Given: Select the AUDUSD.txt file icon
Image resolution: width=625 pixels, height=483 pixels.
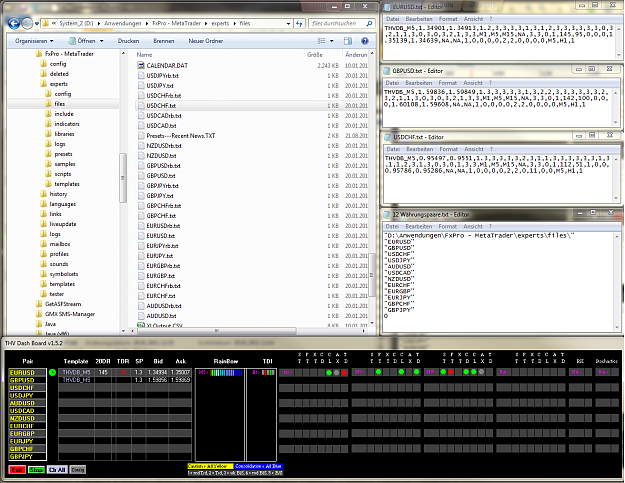Looking at the screenshot, I should coord(141,316).
